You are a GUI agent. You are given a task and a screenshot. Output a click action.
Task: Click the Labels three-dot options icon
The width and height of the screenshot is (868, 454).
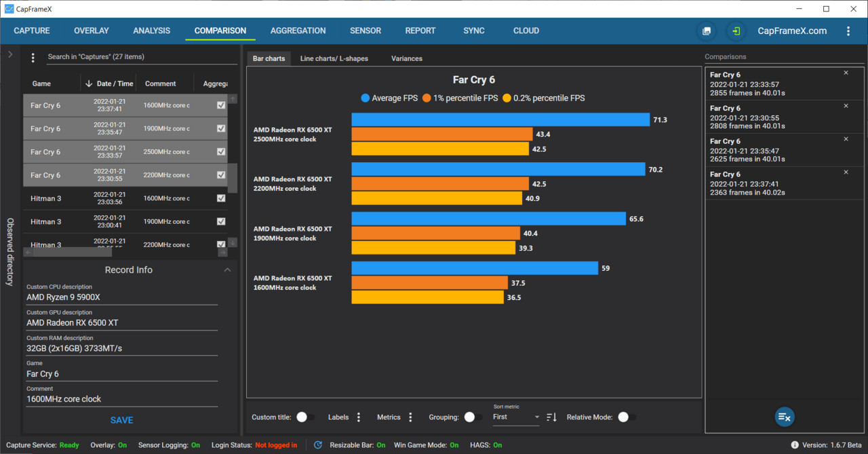pos(359,417)
